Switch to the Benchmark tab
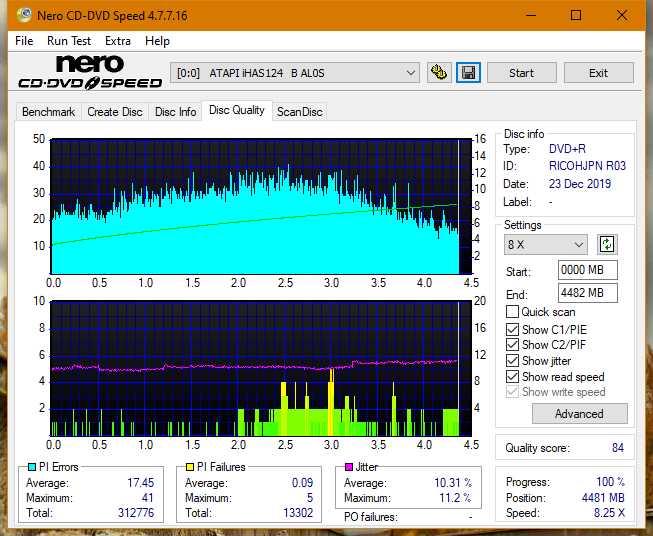 coord(48,112)
